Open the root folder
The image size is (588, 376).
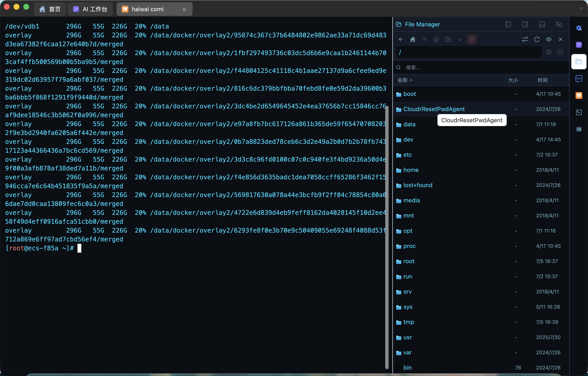[481, 261]
